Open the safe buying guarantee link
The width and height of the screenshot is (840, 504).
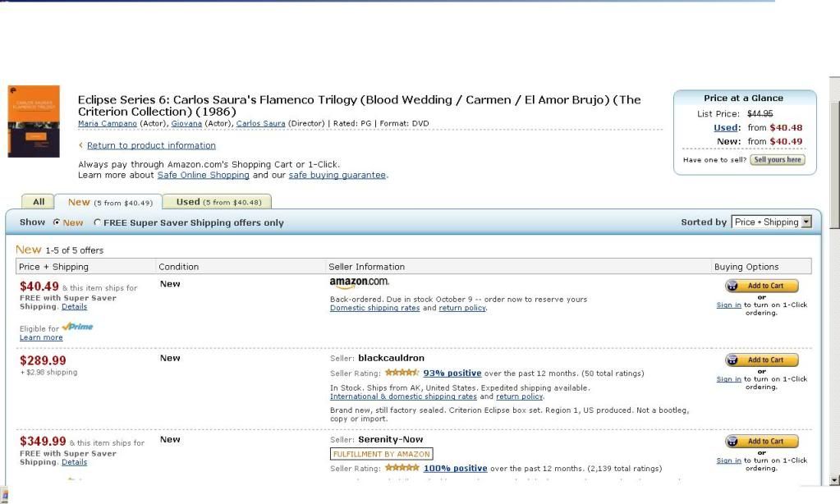337,175
